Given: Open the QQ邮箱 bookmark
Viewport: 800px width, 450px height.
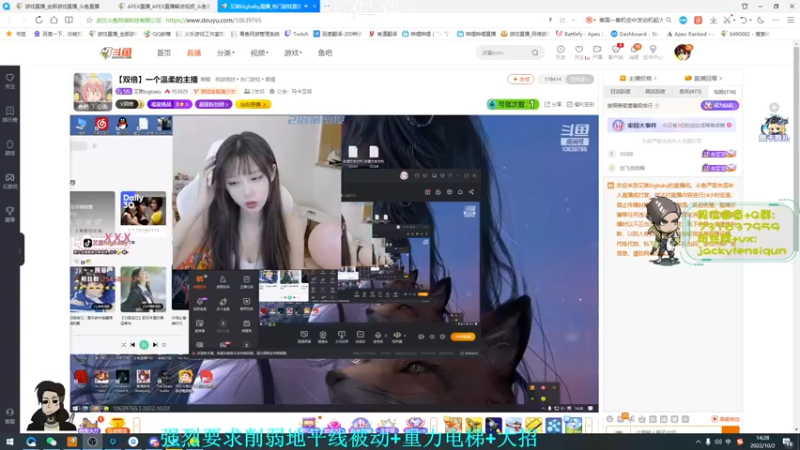Looking at the screenshot, I should click(x=157, y=34).
